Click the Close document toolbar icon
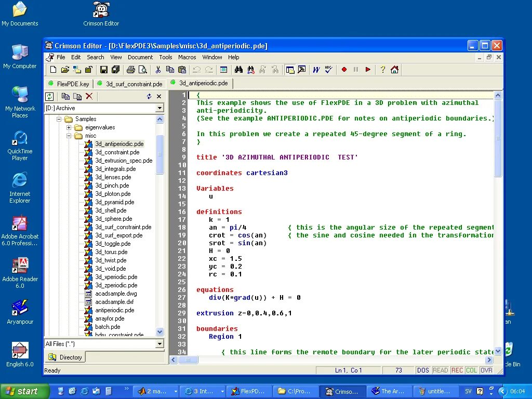 tap(89, 70)
